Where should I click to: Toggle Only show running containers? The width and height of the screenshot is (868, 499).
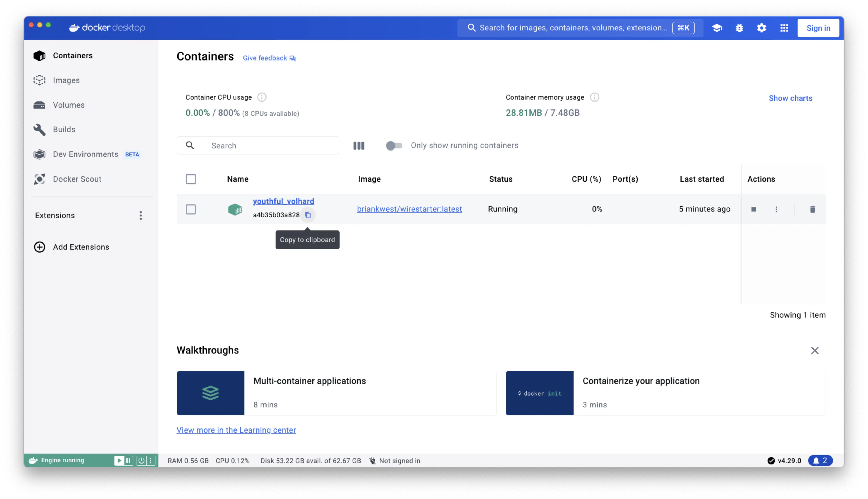coord(394,145)
